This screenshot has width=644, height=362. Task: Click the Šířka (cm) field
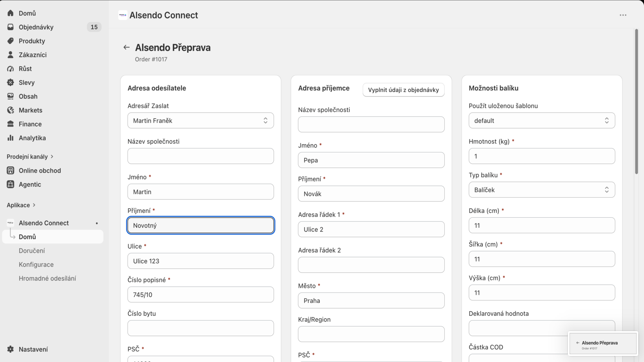coord(542,259)
